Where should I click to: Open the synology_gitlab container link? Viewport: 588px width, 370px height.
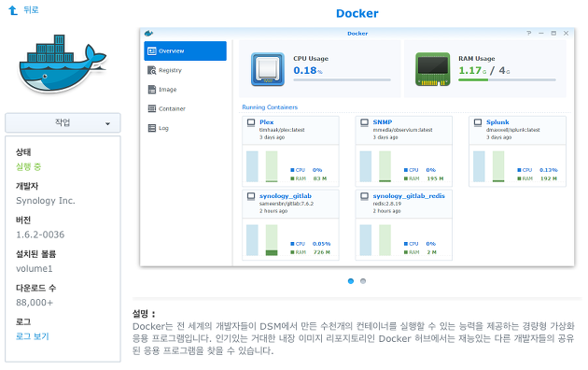pyautogui.click(x=285, y=196)
